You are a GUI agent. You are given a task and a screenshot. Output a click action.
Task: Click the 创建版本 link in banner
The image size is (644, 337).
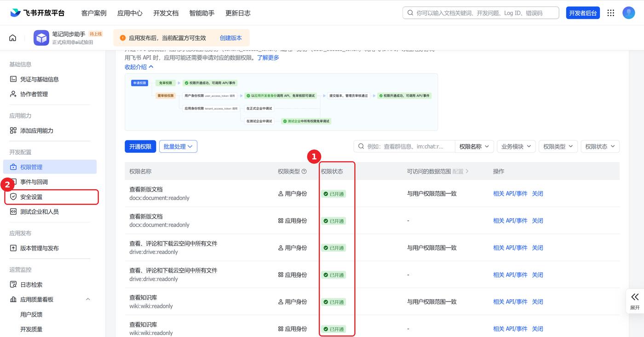pos(230,38)
